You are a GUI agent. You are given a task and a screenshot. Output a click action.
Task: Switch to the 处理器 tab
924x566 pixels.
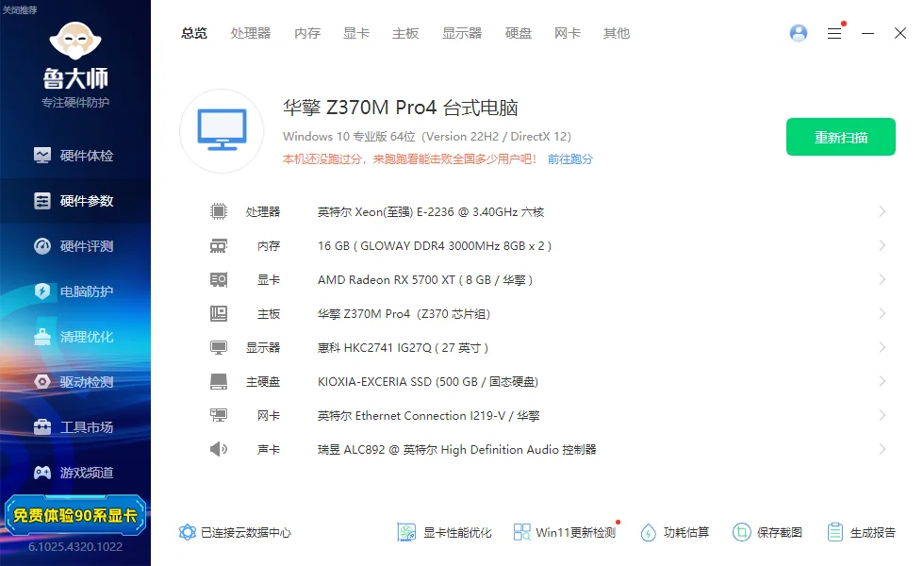click(251, 33)
